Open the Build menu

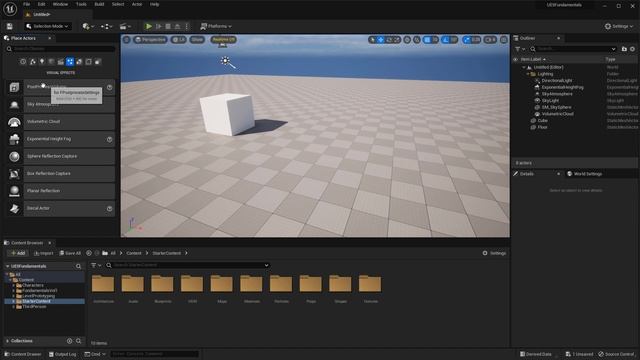tap(99, 4)
